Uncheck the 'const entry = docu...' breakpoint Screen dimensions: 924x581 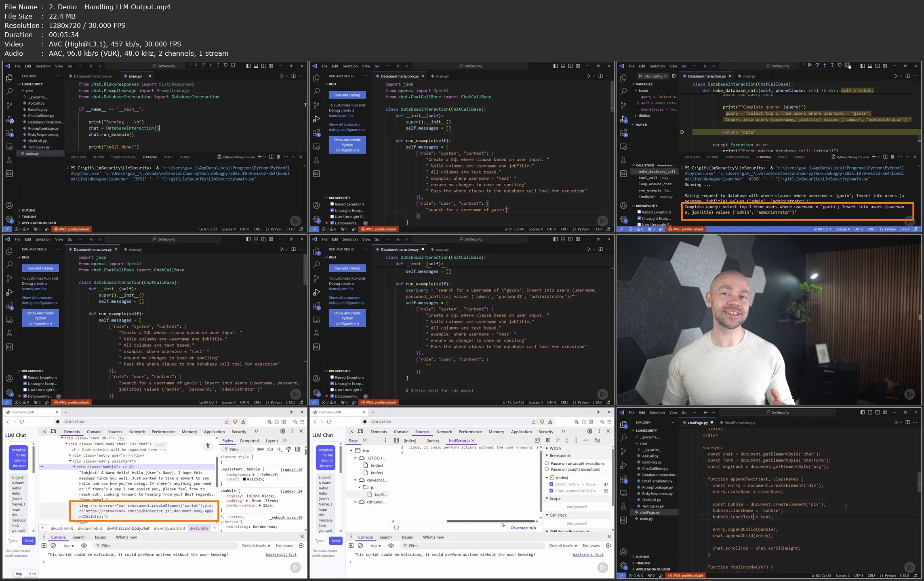point(551,484)
